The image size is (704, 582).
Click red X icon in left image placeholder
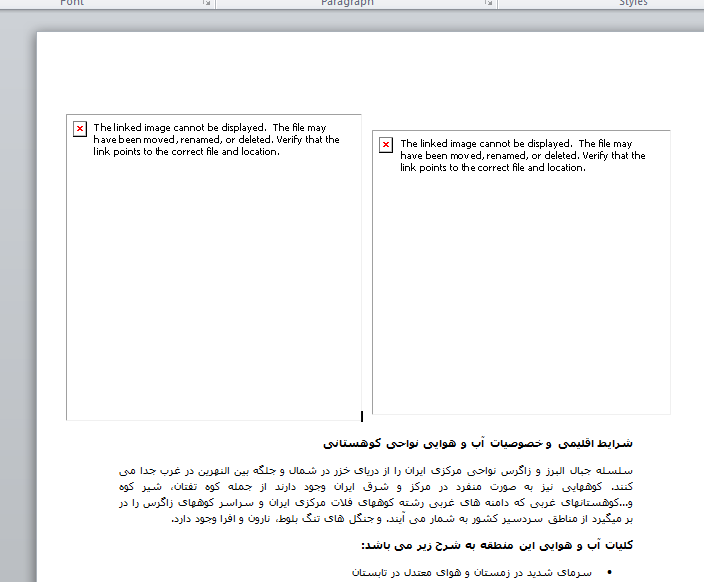80,129
